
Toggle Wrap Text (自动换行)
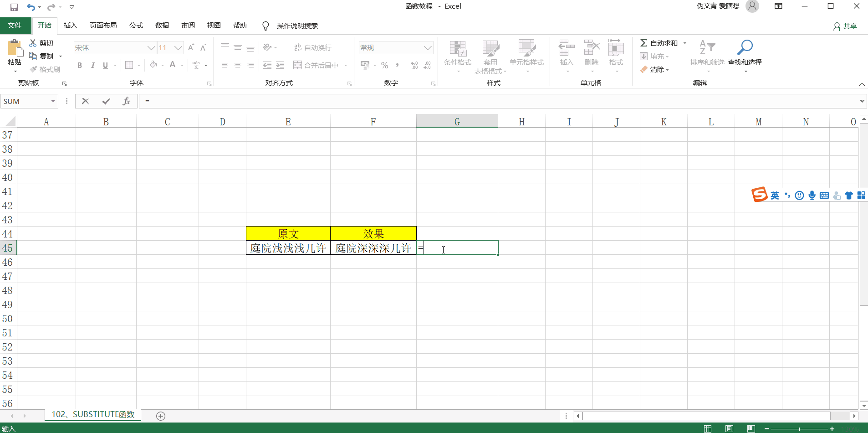point(313,47)
